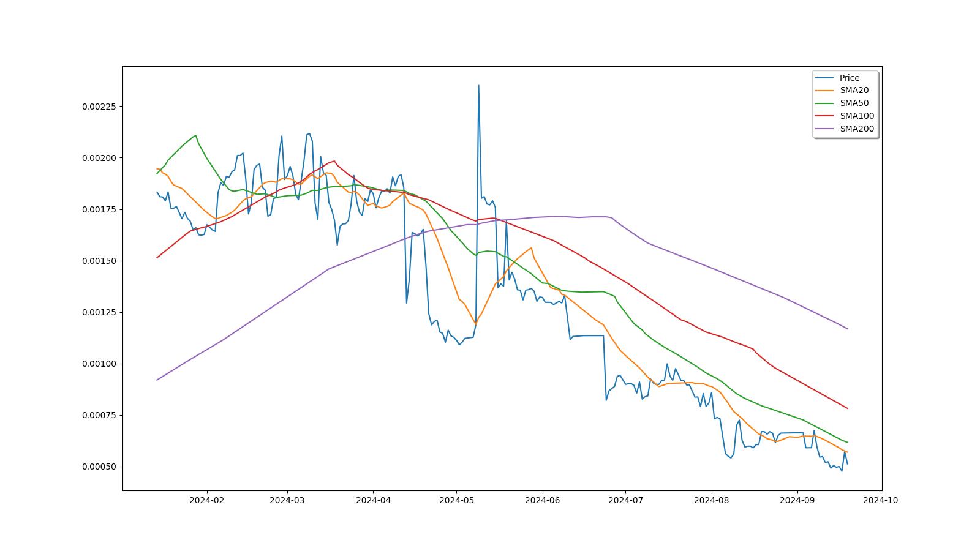Click the 0.00100 y-axis label
The height and width of the screenshot is (551, 980).
99,364
